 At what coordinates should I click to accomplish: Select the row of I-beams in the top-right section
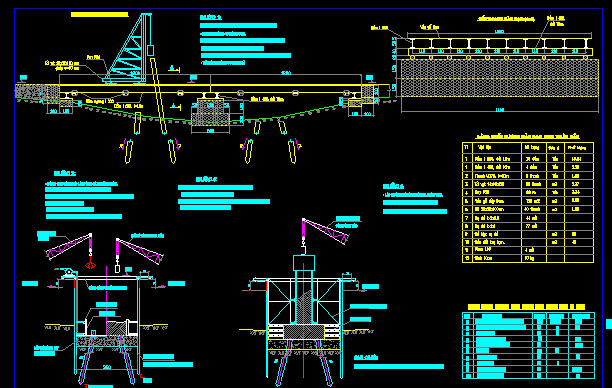(500, 44)
